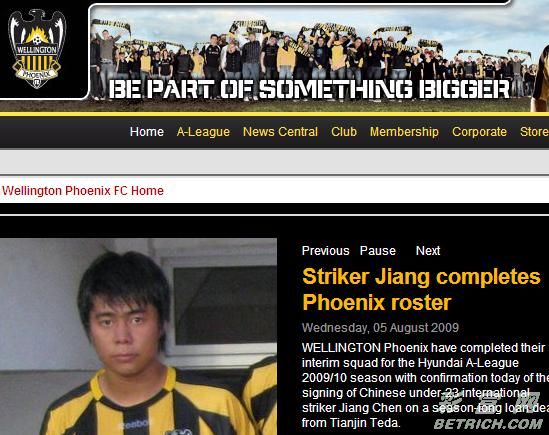Click the Wellington Phoenix crest logo
This screenshot has height=435, width=549.
[x=37, y=49]
